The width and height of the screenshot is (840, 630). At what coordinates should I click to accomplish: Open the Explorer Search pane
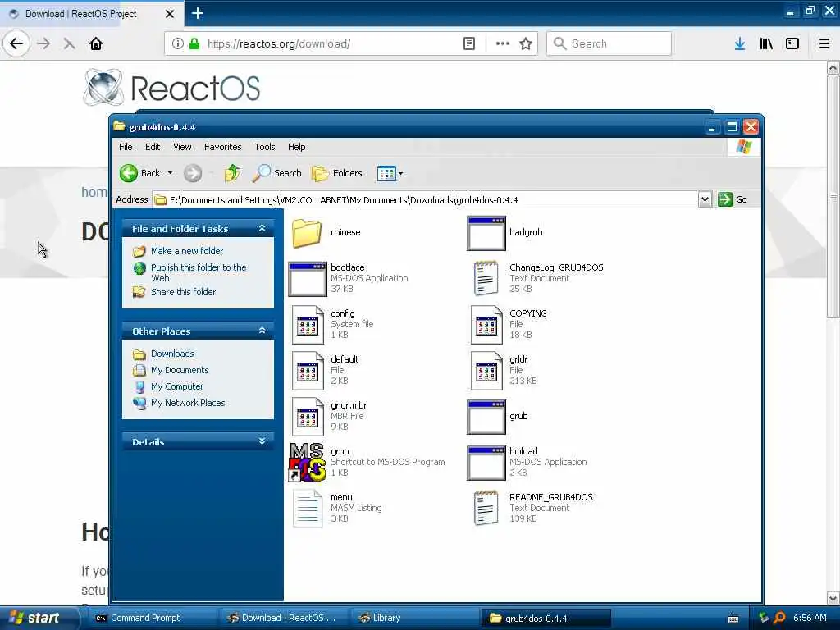point(276,173)
